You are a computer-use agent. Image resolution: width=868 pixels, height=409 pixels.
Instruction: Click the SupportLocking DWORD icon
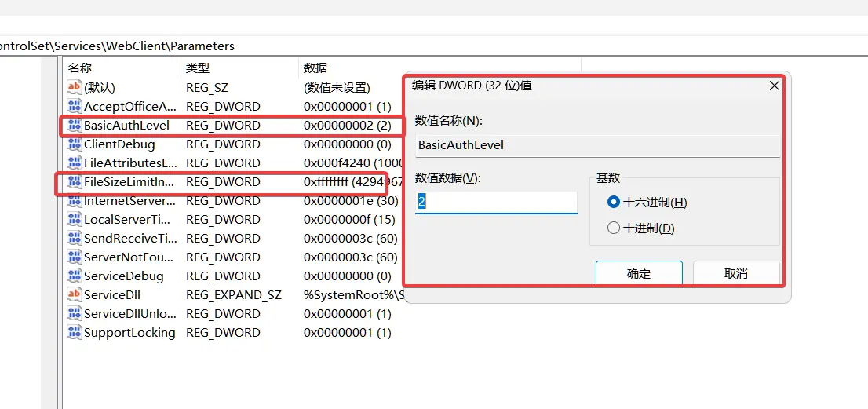[75, 333]
